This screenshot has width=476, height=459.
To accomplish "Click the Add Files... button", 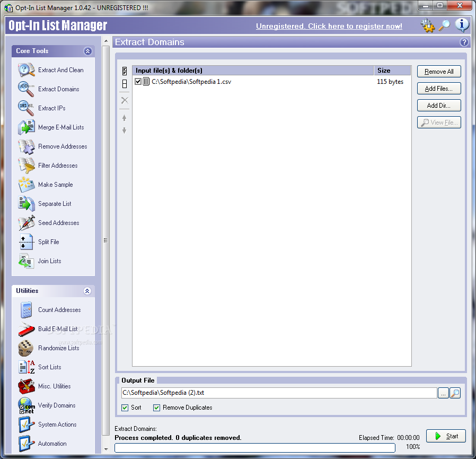I will point(439,89).
